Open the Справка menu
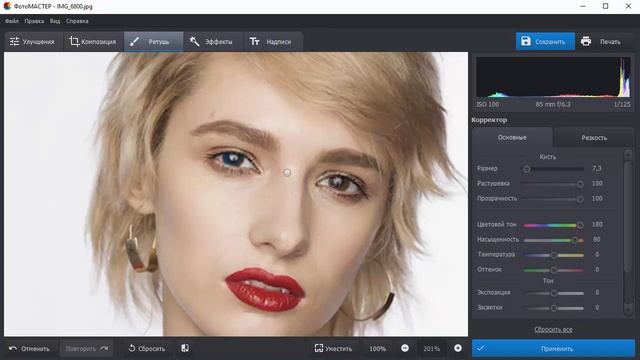The height and width of the screenshot is (360, 640). pyautogui.click(x=77, y=21)
